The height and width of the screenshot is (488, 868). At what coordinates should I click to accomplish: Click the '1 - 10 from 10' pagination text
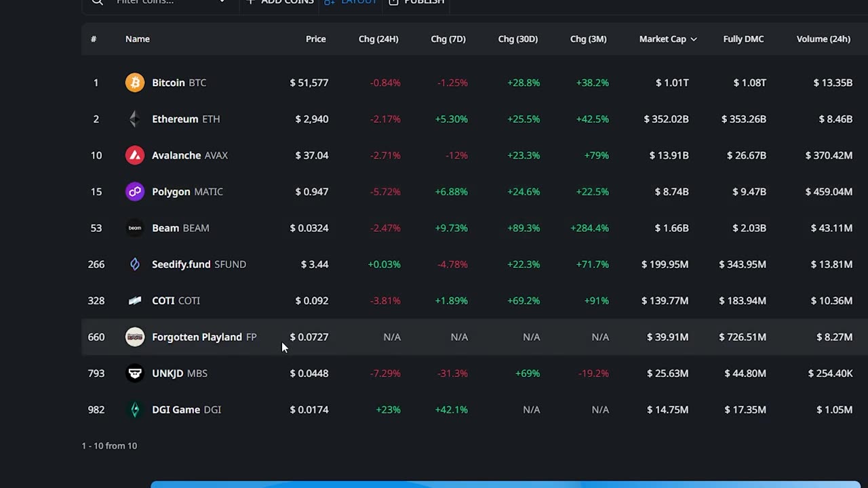[109, 446]
